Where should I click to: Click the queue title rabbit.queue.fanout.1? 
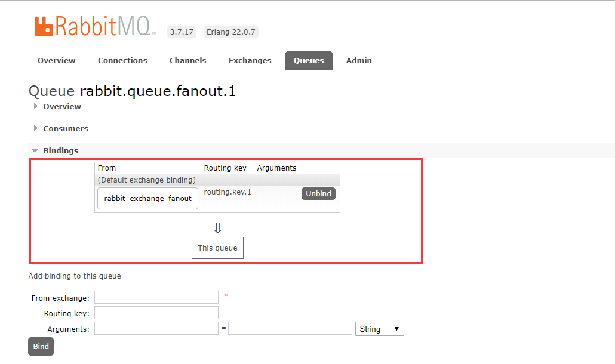coord(158,91)
